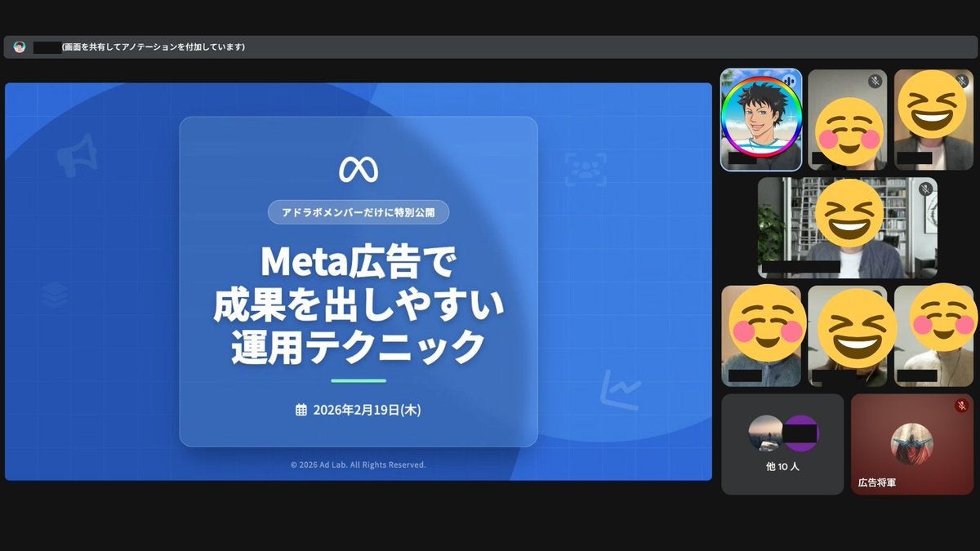The height and width of the screenshot is (551, 980).
Task: Click the calendar icon beside the date
Action: click(301, 410)
